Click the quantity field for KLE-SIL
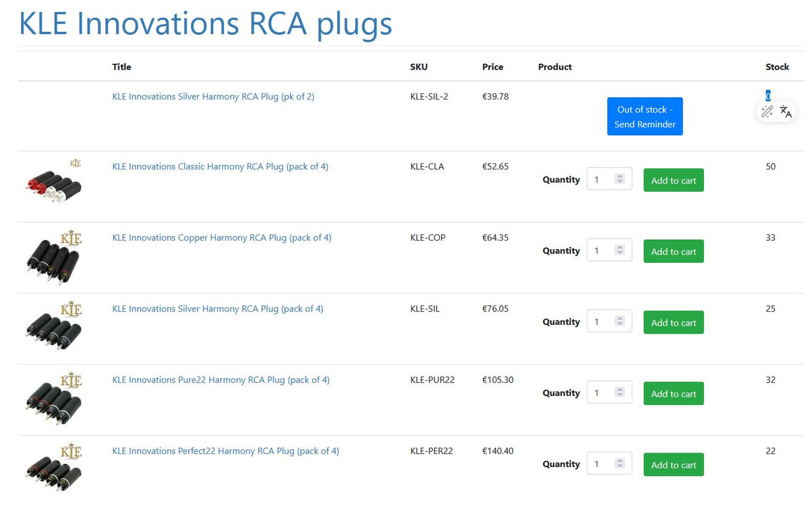812x516 pixels. click(609, 321)
